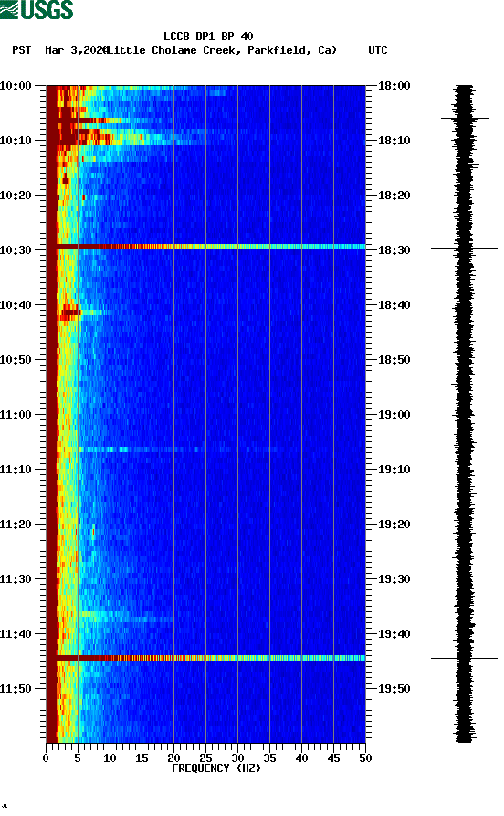Click the 'Little Cholame Creek, Parkfield, Ca' location text
Image resolution: width=504 pixels, height=816 pixels.
(221, 50)
